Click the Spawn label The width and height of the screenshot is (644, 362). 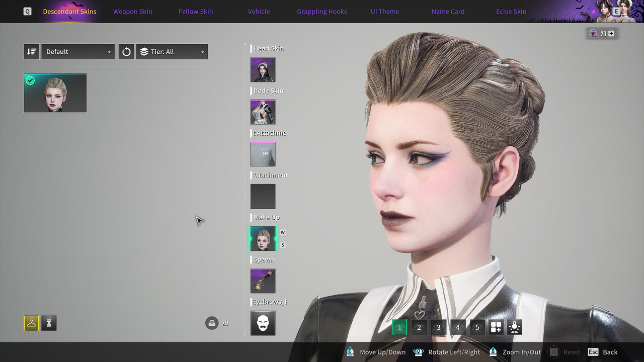[x=264, y=259]
